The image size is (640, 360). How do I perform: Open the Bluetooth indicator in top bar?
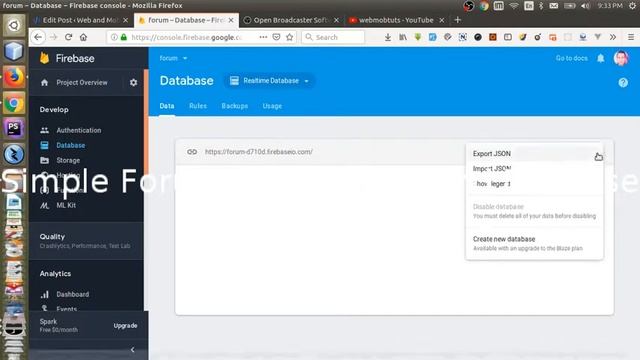(x=541, y=6)
